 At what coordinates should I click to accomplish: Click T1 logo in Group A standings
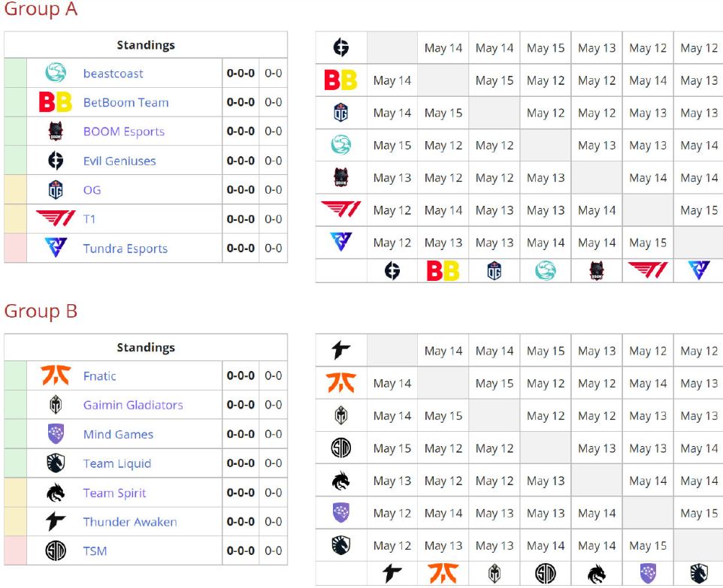coord(56,219)
